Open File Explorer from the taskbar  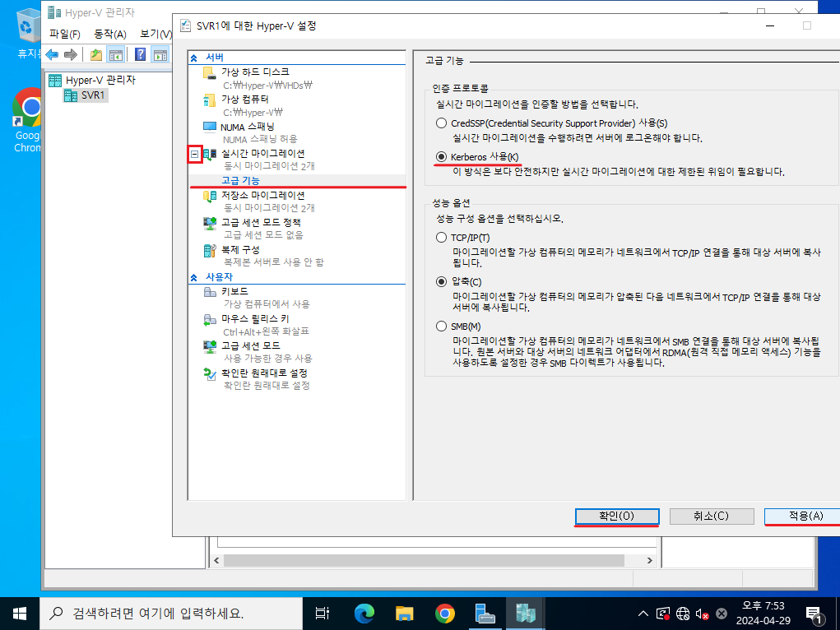click(405, 614)
